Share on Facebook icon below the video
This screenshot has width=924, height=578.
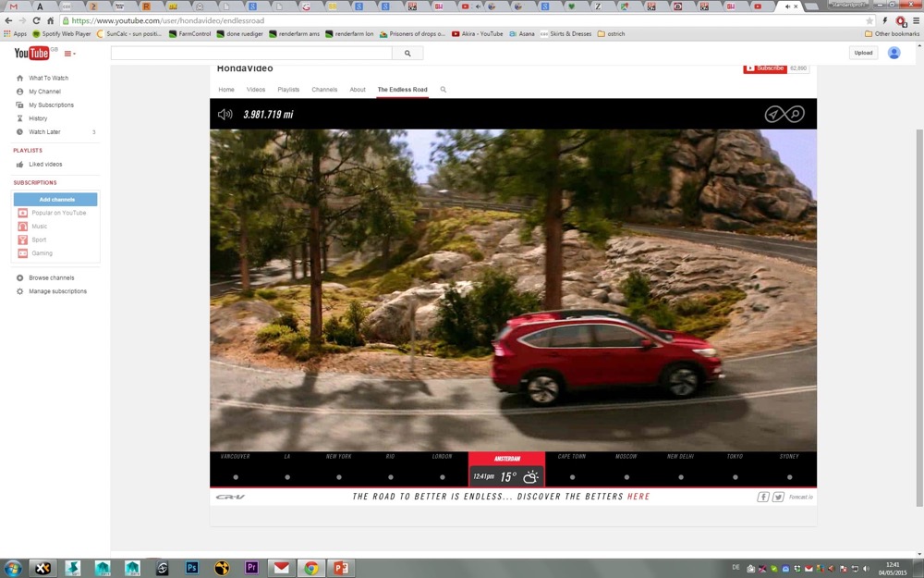pyautogui.click(x=763, y=497)
